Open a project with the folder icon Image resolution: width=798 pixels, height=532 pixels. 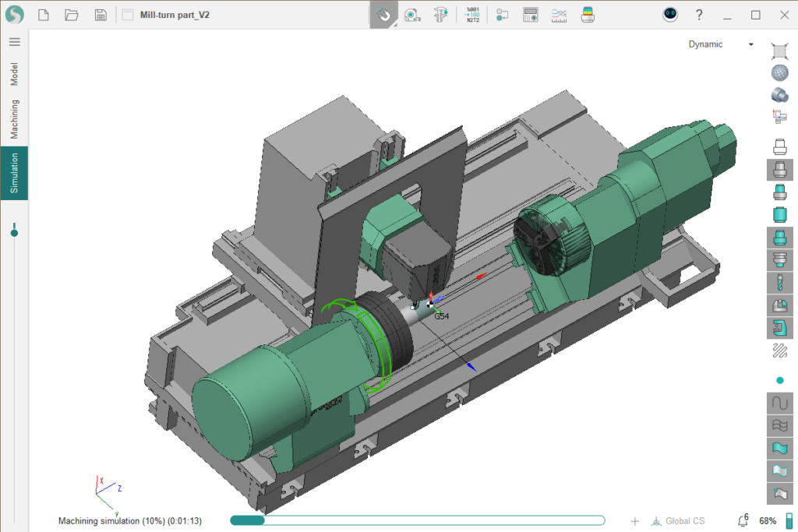[x=72, y=15]
